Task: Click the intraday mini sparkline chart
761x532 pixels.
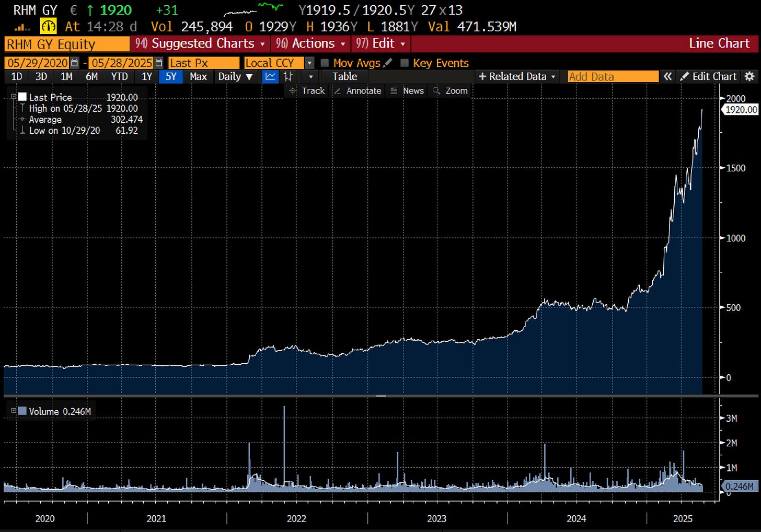Action: [x=253, y=9]
